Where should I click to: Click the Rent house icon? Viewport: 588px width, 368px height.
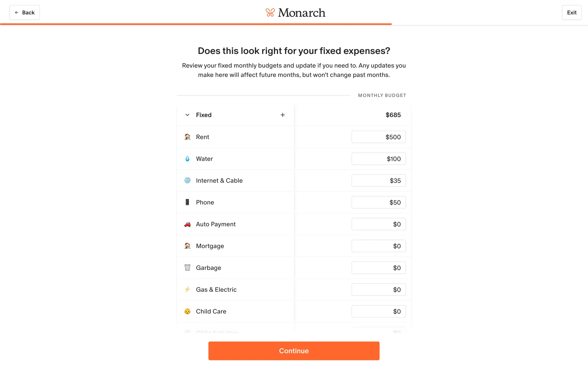click(187, 137)
